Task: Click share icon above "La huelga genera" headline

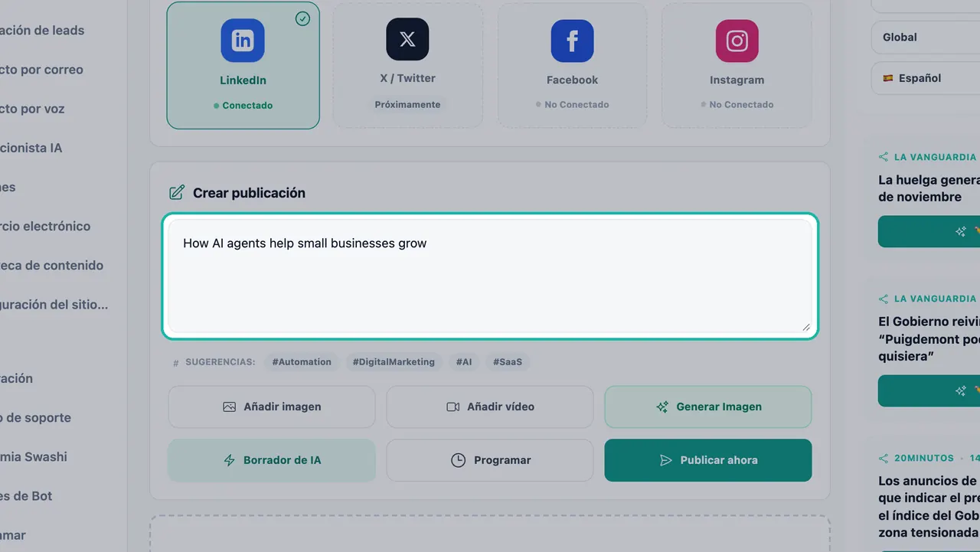Action: 884,157
